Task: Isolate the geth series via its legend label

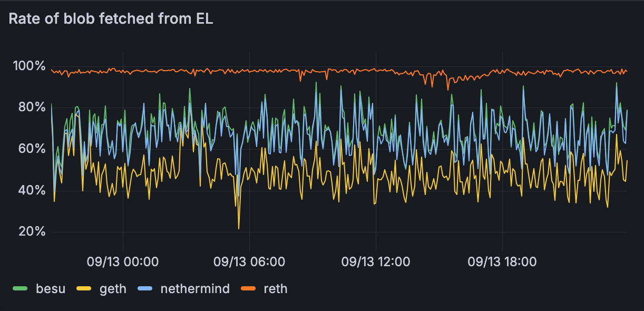Action: [113, 288]
